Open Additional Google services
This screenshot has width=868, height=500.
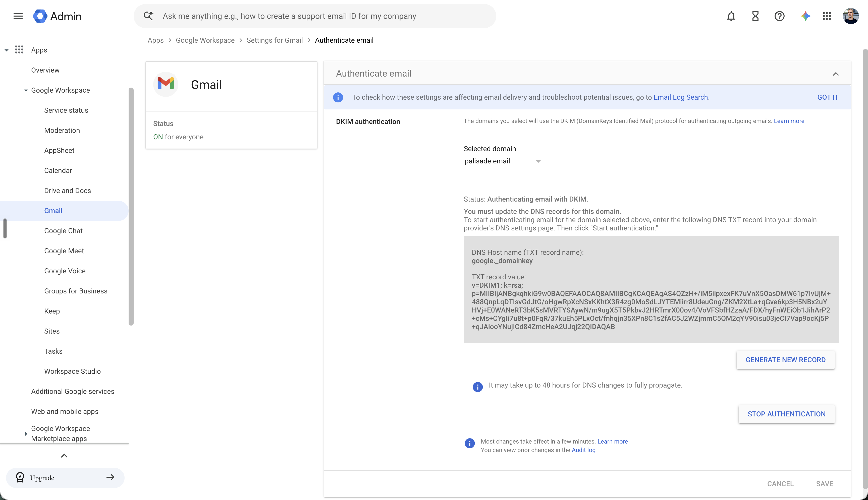click(73, 392)
